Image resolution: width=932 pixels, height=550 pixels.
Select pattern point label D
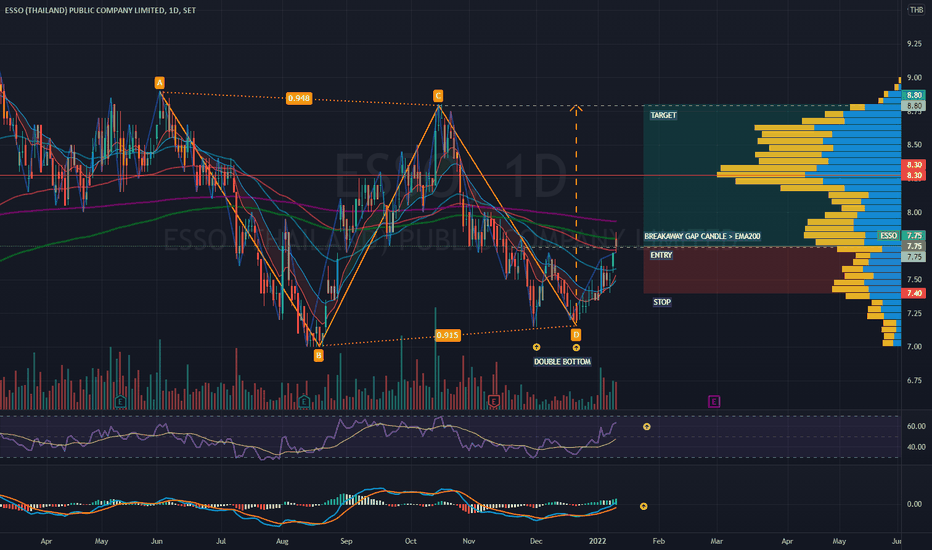point(576,335)
